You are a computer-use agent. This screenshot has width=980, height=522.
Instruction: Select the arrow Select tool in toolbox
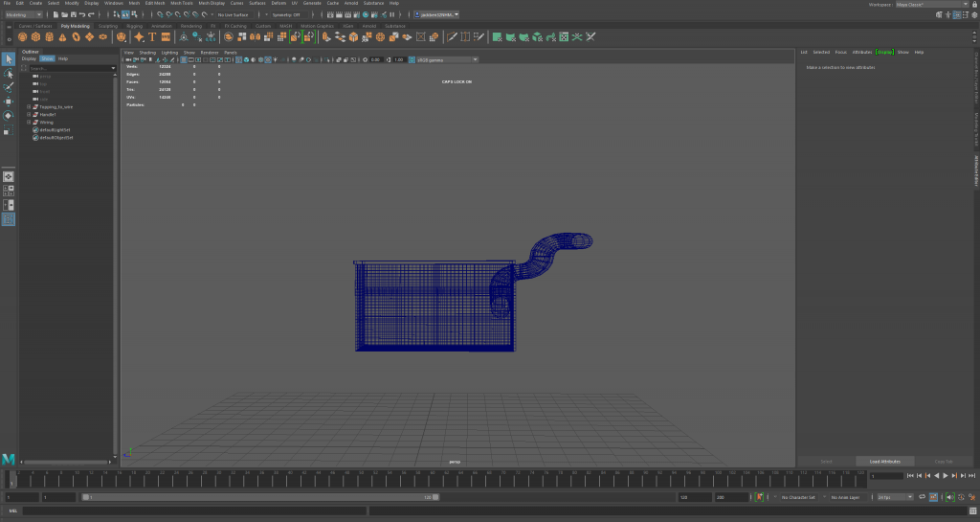pyautogui.click(x=9, y=59)
